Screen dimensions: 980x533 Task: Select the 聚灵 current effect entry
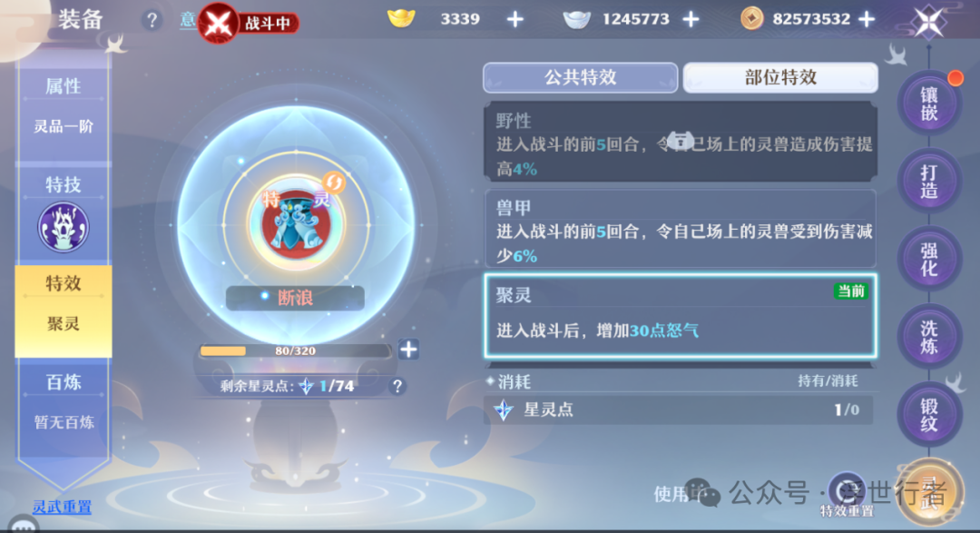point(680,316)
